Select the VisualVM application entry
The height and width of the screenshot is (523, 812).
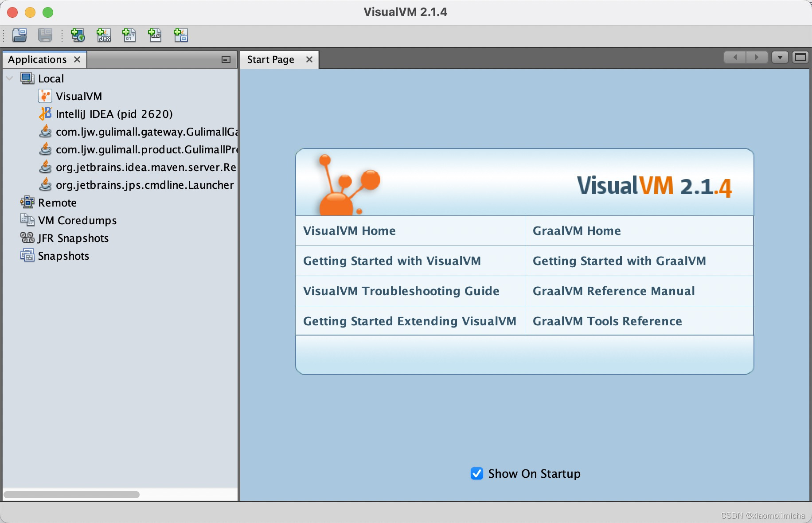point(79,96)
